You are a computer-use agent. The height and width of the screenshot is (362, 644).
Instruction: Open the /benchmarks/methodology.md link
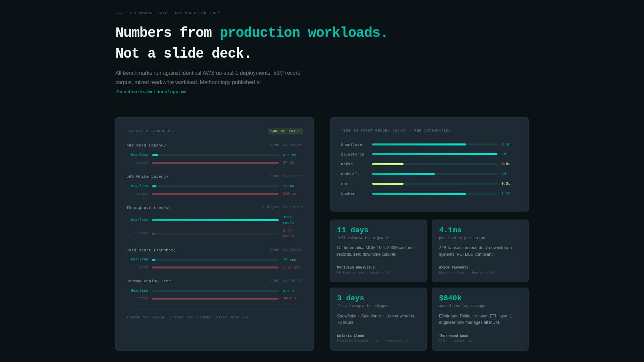click(x=151, y=92)
